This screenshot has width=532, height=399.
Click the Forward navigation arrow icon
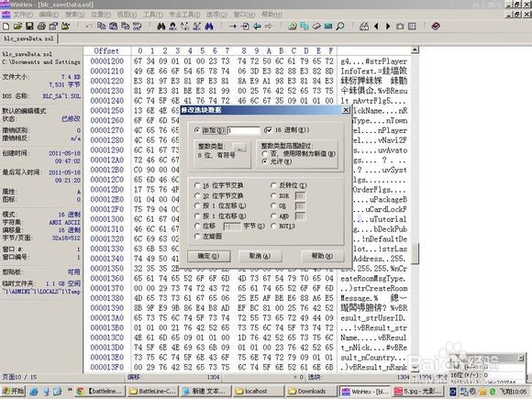269,26
